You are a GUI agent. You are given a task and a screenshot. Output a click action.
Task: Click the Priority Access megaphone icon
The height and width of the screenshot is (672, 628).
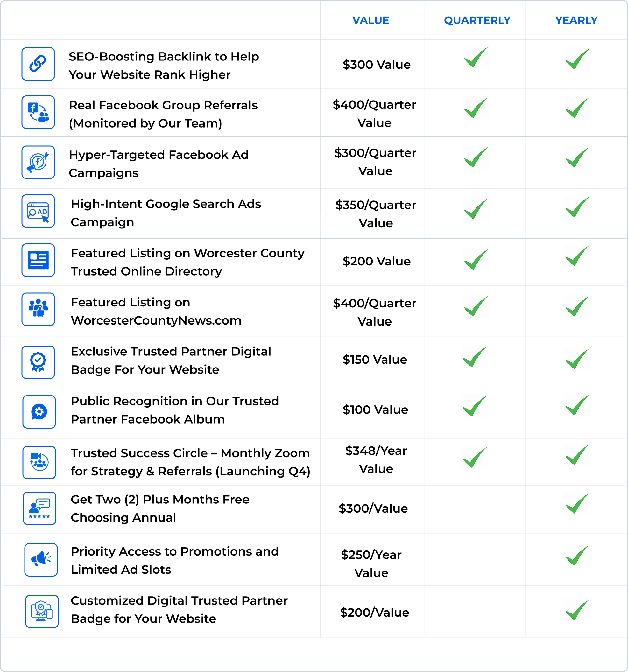pos(41,560)
